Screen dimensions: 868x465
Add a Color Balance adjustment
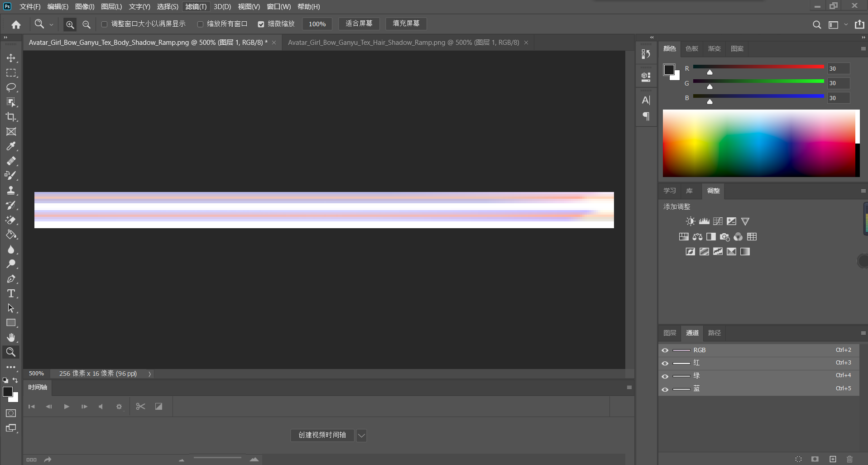coord(697,237)
